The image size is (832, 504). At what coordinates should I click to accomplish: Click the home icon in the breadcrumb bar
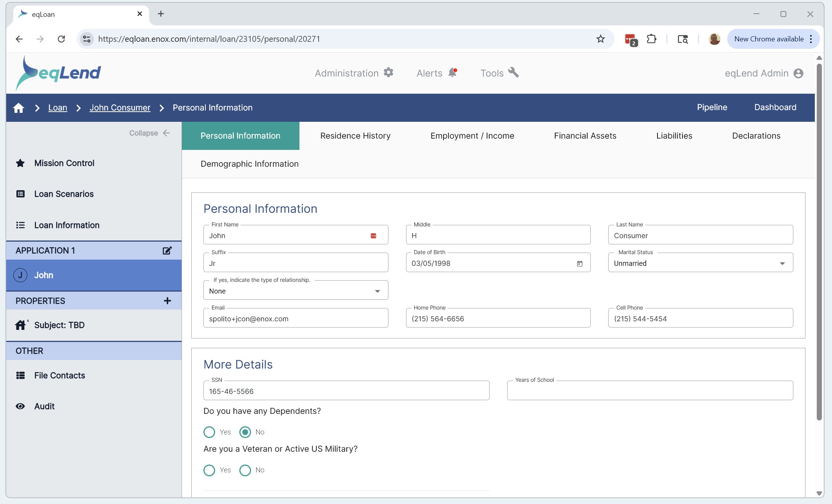18,108
